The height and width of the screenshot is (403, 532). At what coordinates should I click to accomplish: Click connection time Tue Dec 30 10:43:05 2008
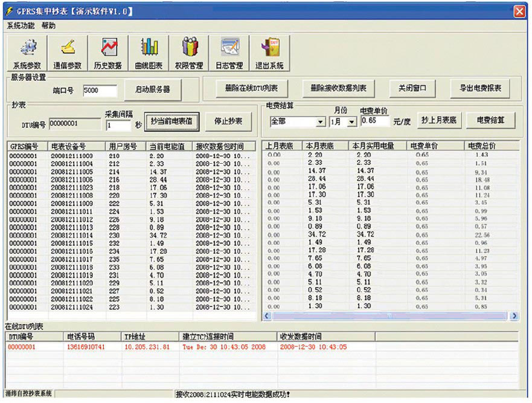(224, 347)
